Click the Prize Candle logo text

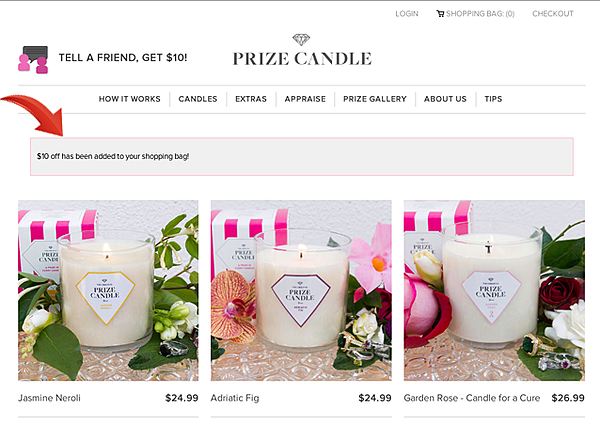click(x=302, y=59)
